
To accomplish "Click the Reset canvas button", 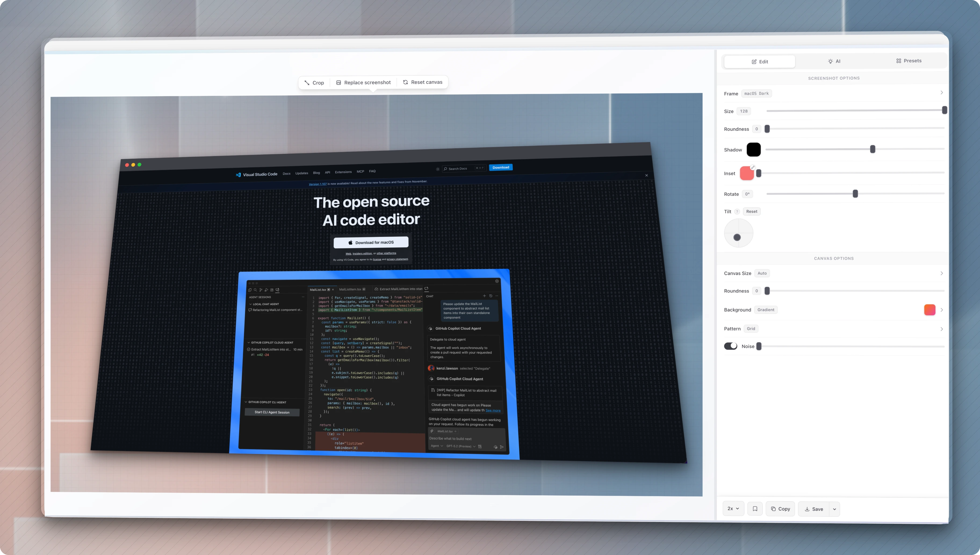I will (422, 82).
